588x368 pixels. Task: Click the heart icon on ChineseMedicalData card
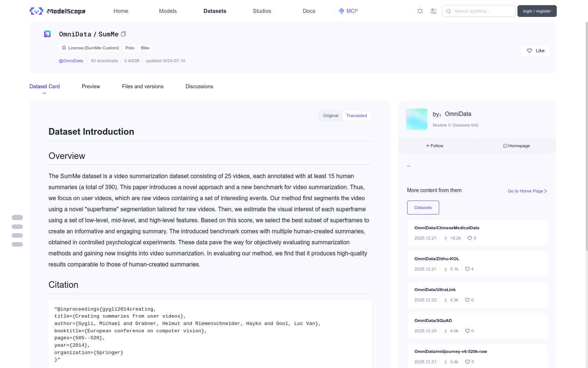point(470,238)
